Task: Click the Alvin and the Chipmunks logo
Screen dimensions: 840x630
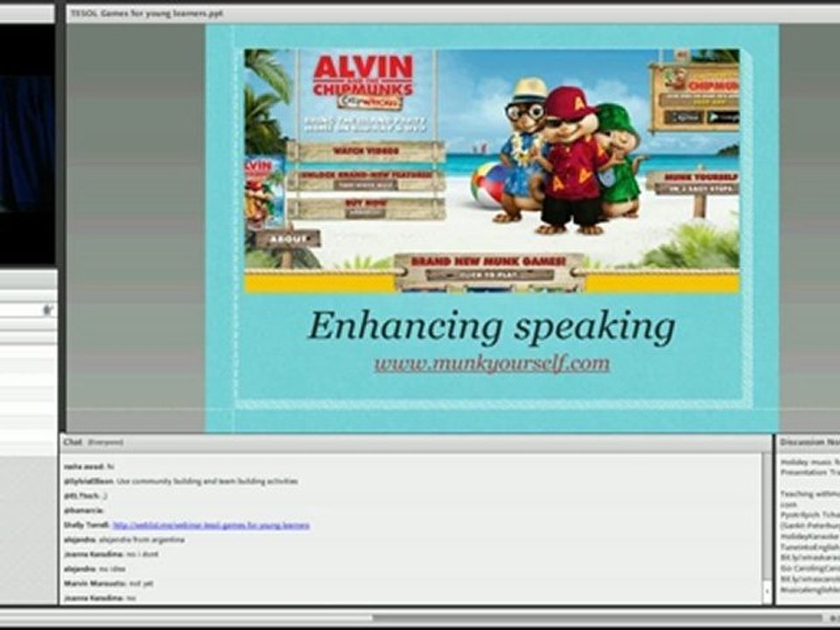Action: coord(362,80)
